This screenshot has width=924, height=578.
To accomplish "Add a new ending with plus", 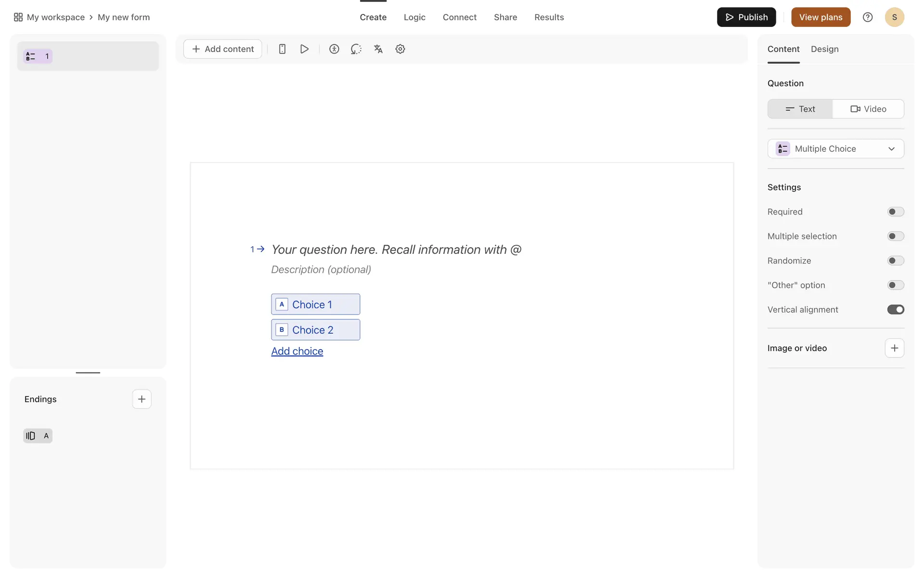I will (141, 399).
